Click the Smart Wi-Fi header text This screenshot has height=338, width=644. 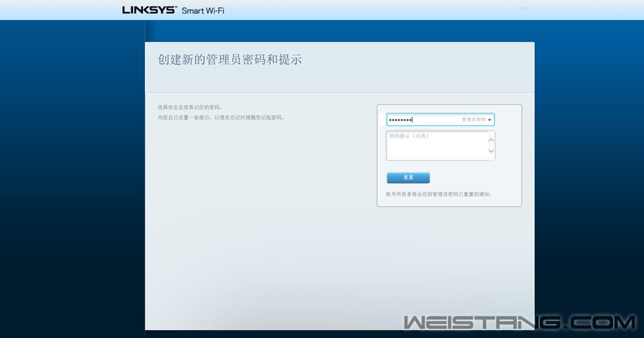[x=203, y=11]
